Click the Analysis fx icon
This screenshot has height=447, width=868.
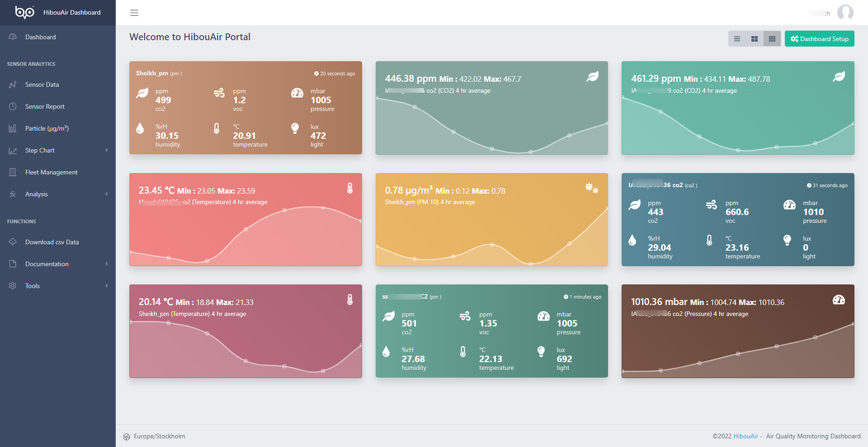click(x=13, y=194)
